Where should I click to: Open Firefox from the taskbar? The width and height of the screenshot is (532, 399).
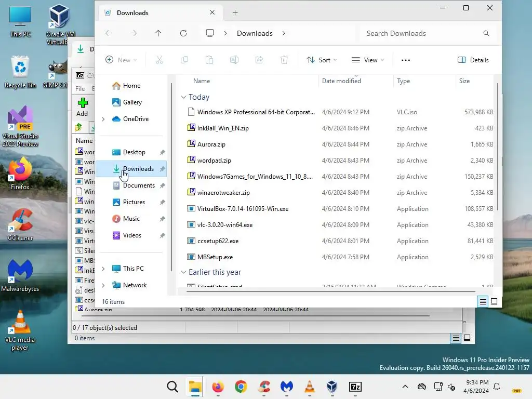tap(218, 387)
